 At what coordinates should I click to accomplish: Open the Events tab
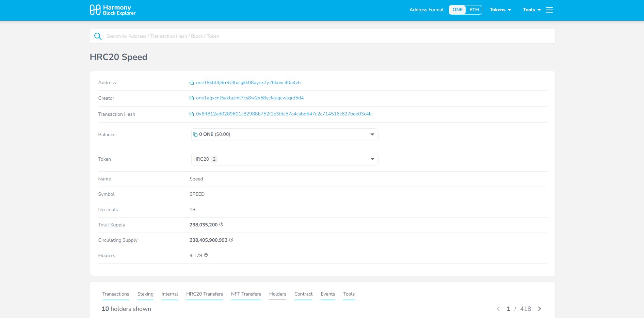328,294
